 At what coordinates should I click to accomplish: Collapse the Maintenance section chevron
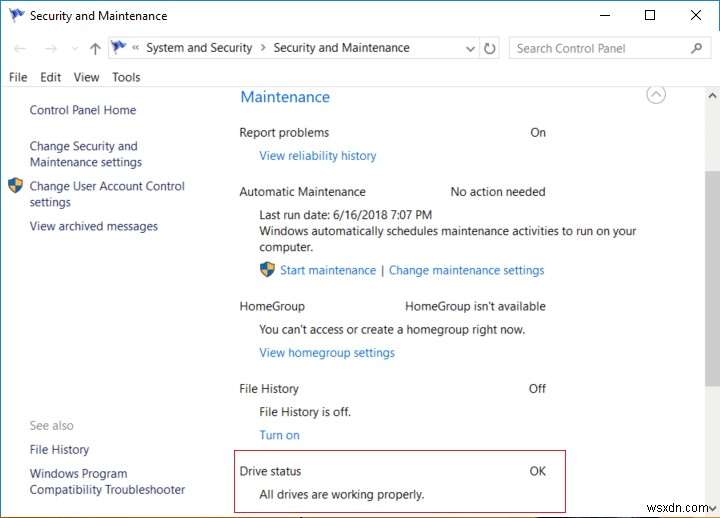click(656, 95)
